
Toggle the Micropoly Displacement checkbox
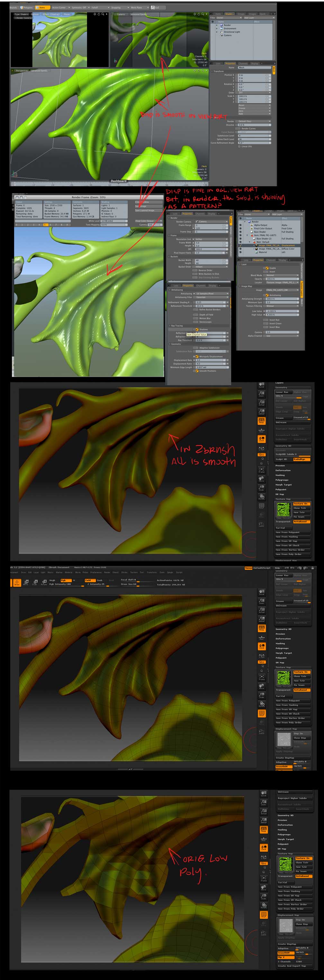tap(197, 356)
